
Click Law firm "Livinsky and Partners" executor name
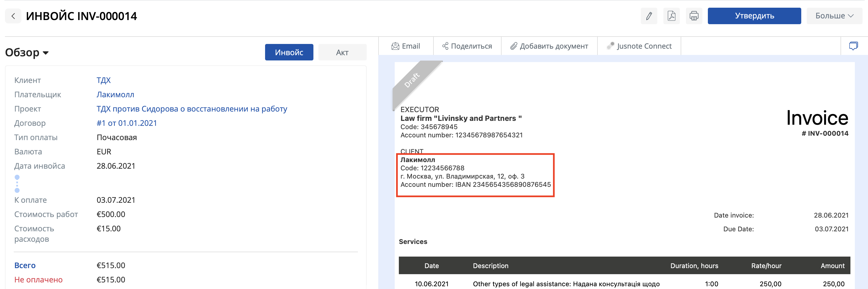coord(461,118)
